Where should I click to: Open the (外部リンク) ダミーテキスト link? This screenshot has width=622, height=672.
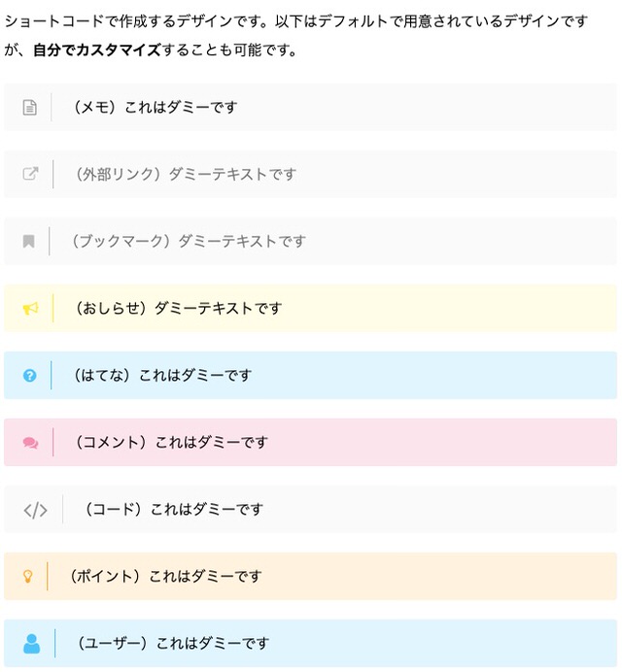click(185, 174)
